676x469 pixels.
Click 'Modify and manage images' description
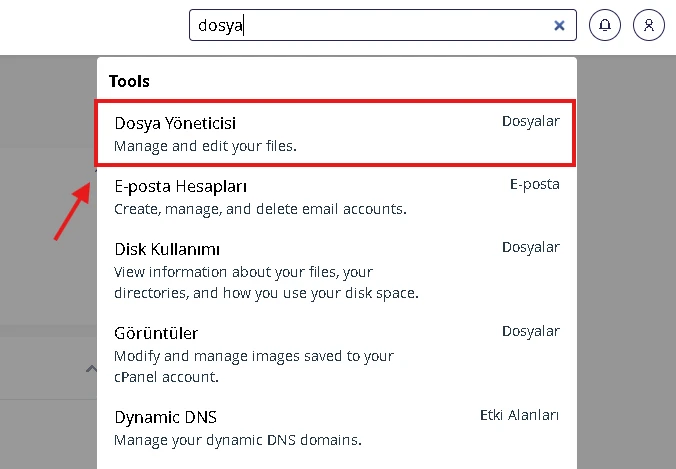(x=254, y=367)
